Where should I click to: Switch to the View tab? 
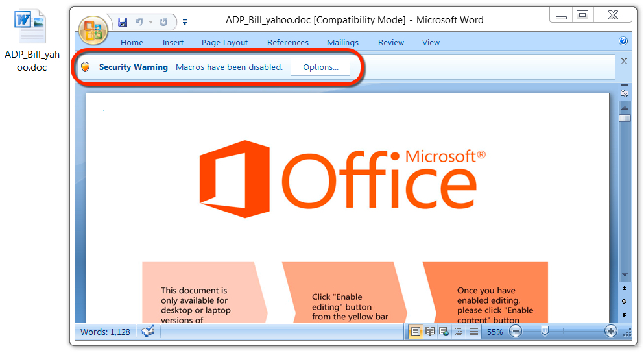coord(431,42)
